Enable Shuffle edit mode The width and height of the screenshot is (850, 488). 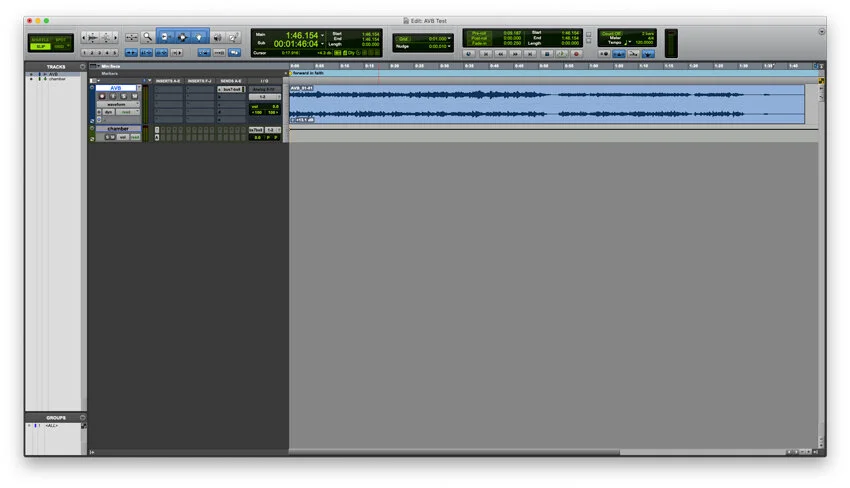click(x=40, y=40)
